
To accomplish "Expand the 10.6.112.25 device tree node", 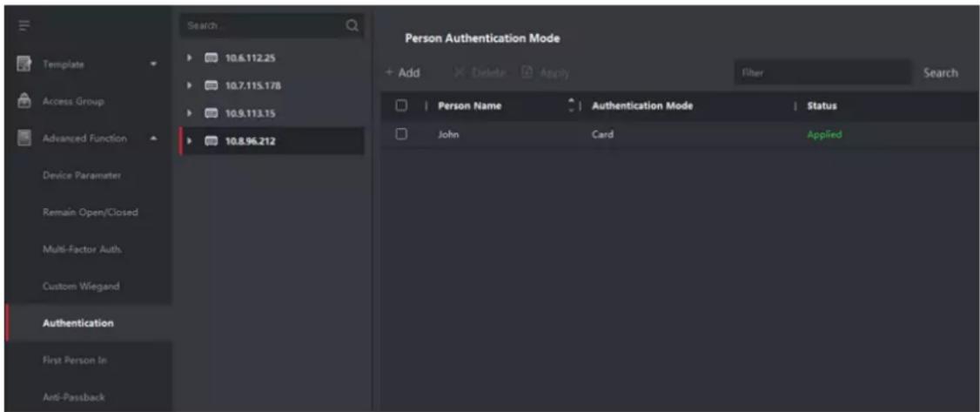I will pos(190,58).
